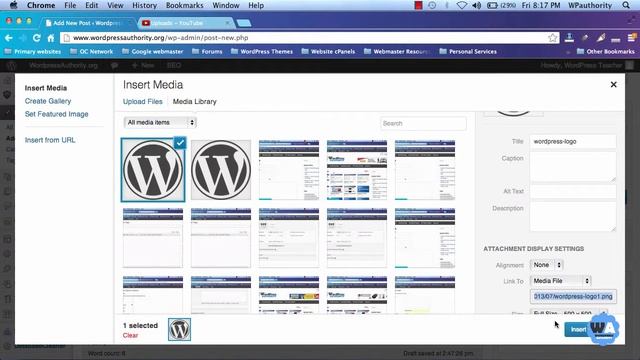This screenshot has width=640, height=360.
Task: Reload the page with refresh icon
Action: [37, 38]
